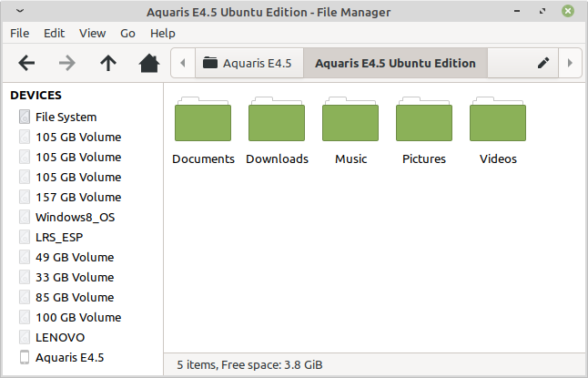Open the Videos folder icon
The image size is (588, 378).
coord(498,122)
